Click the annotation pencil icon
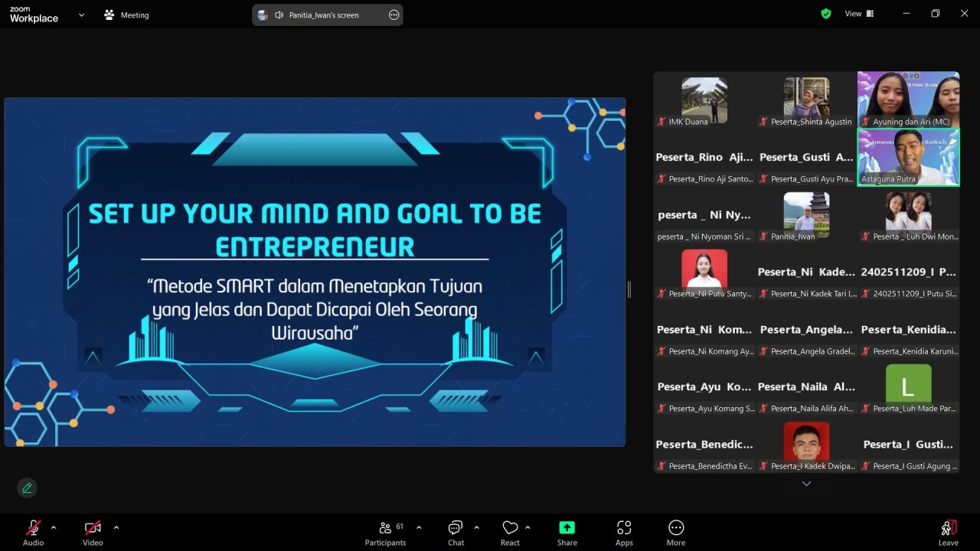Image resolution: width=980 pixels, height=551 pixels. tap(27, 487)
